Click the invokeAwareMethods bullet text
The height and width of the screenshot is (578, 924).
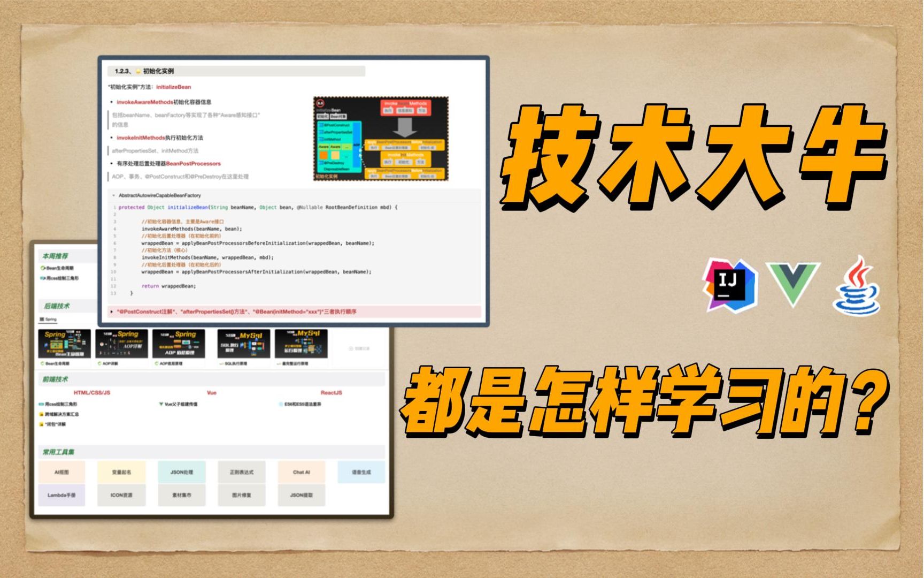(164, 102)
